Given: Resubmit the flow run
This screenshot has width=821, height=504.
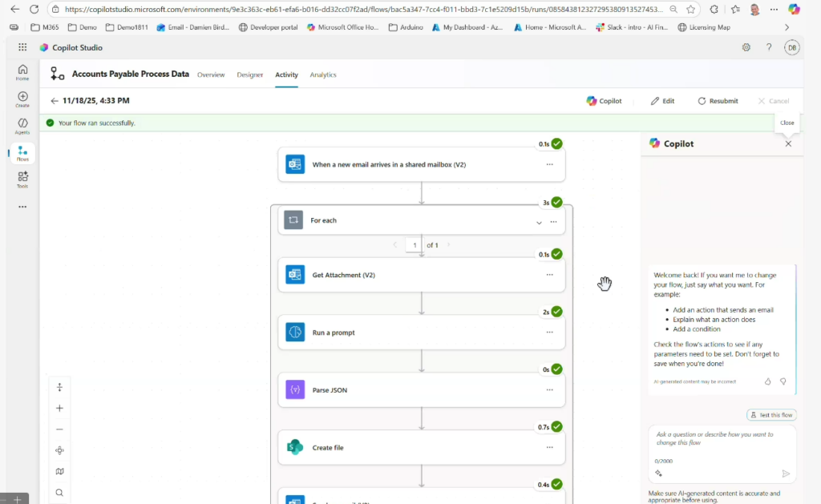Looking at the screenshot, I should (718, 101).
